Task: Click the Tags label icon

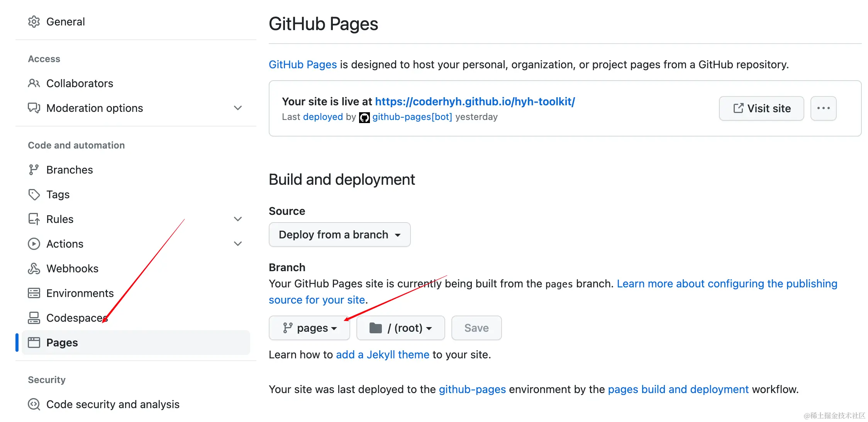Action: (x=34, y=194)
